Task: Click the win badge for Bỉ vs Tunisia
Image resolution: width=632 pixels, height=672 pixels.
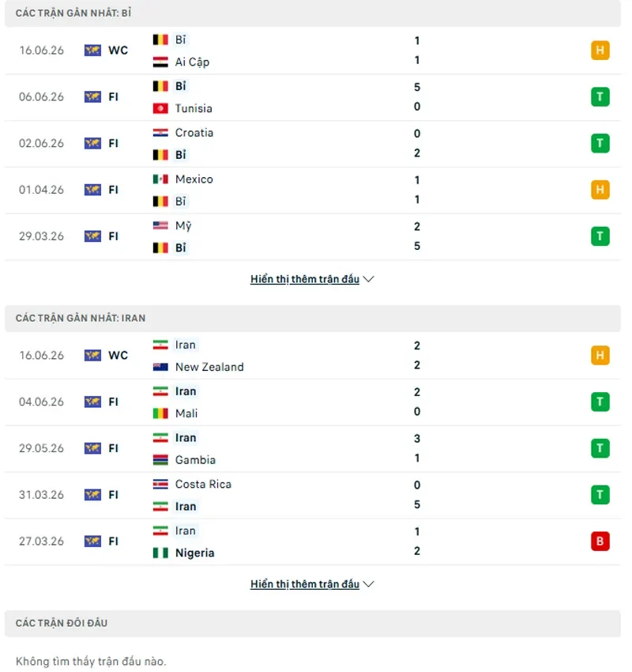Action: pyautogui.click(x=600, y=96)
